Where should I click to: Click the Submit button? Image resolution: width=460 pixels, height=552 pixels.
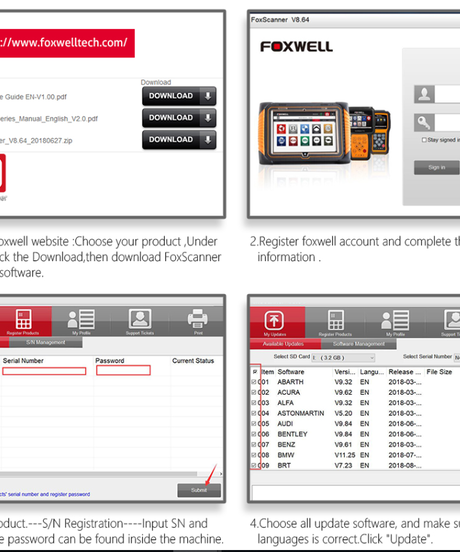point(199,490)
